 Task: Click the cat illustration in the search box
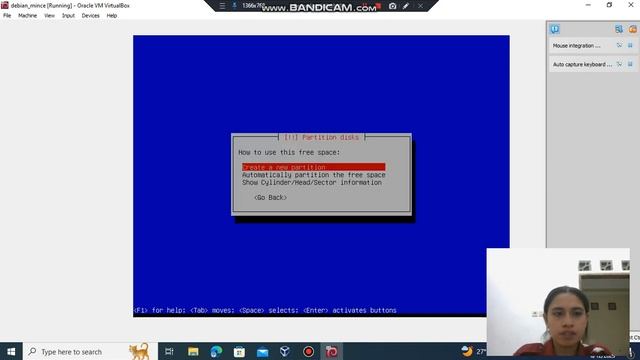click(x=139, y=351)
